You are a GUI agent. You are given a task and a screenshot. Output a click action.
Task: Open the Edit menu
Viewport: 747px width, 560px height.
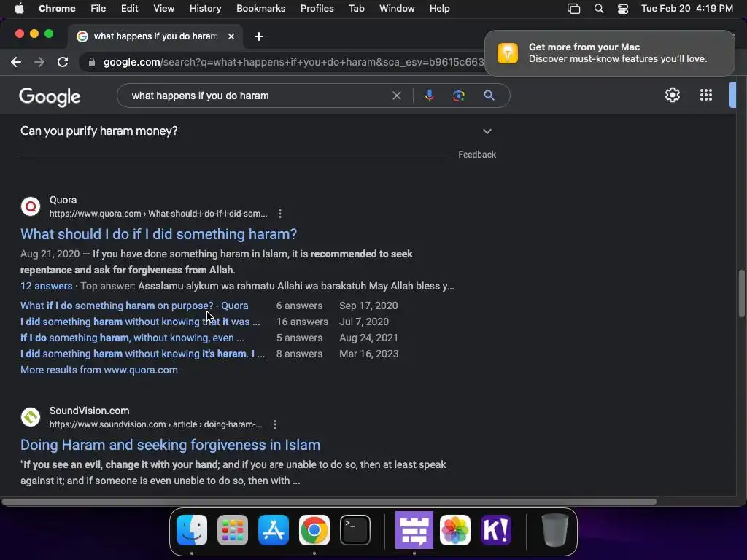[x=129, y=9]
